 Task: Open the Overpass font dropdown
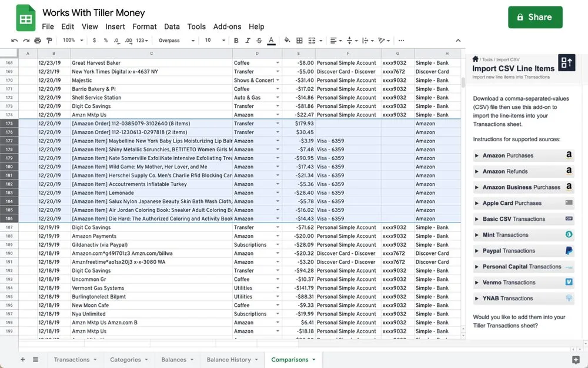(x=176, y=41)
